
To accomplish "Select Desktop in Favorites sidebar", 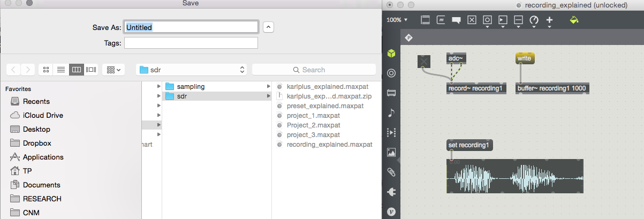I will [x=36, y=129].
